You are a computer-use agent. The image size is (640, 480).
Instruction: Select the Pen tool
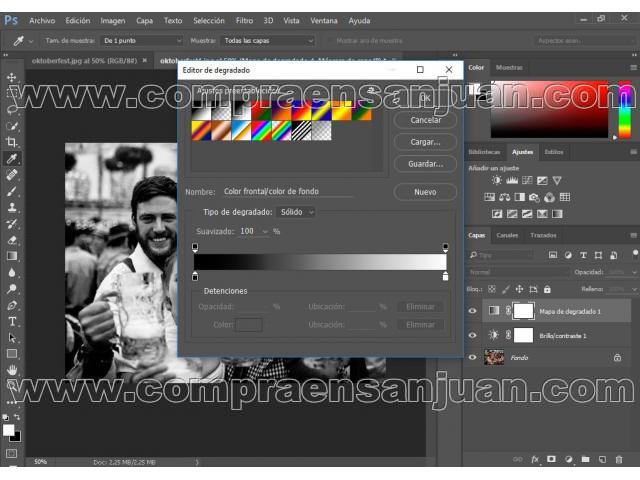point(11,305)
